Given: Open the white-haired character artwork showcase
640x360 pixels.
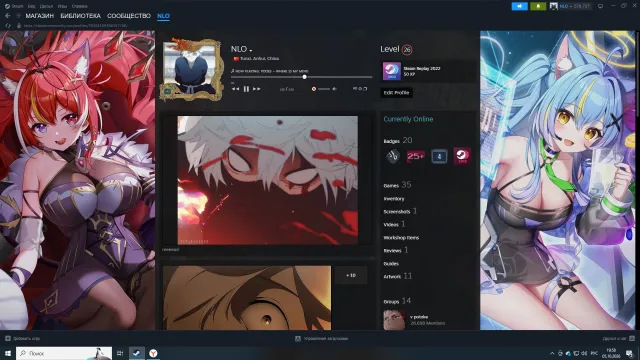Looking at the screenshot, I should tap(268, 180).
